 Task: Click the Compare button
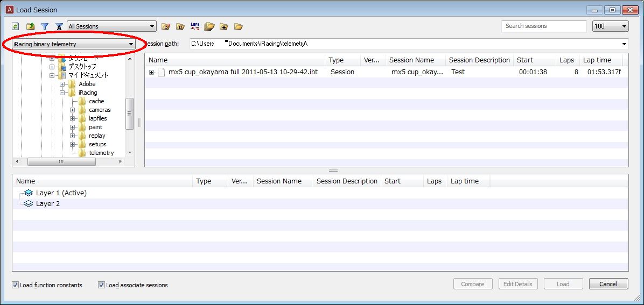click(473, 284)
